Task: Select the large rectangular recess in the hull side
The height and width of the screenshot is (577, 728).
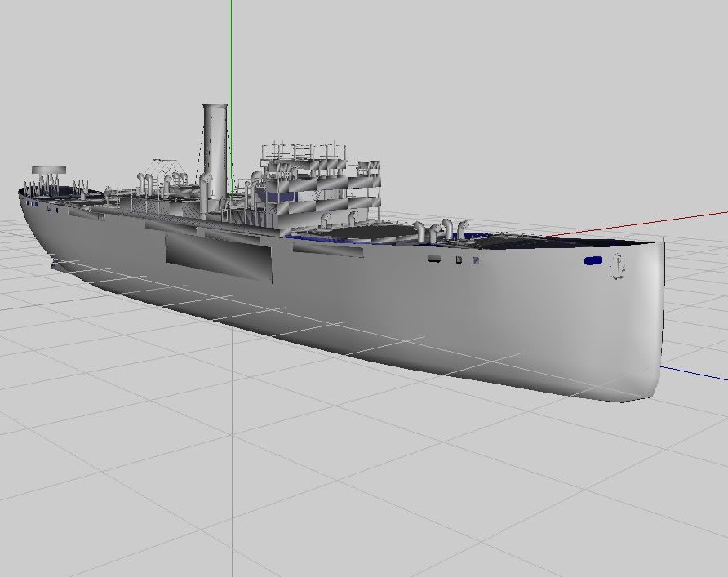Action: [x=218, y=257]
